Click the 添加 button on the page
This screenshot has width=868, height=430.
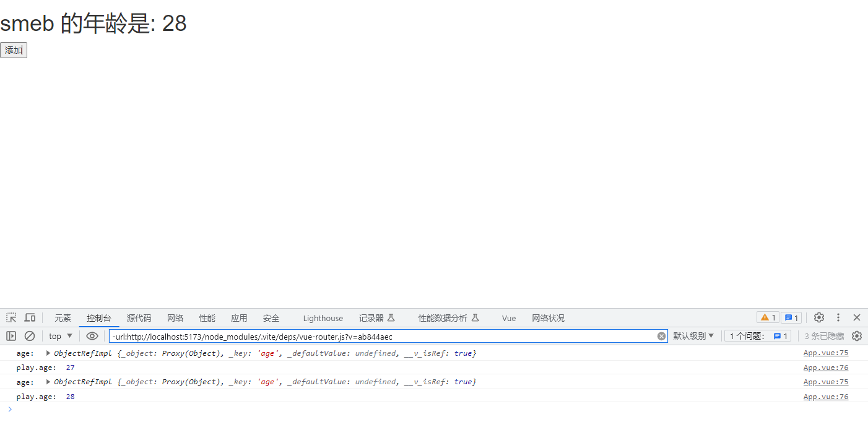tap(14, 50)
